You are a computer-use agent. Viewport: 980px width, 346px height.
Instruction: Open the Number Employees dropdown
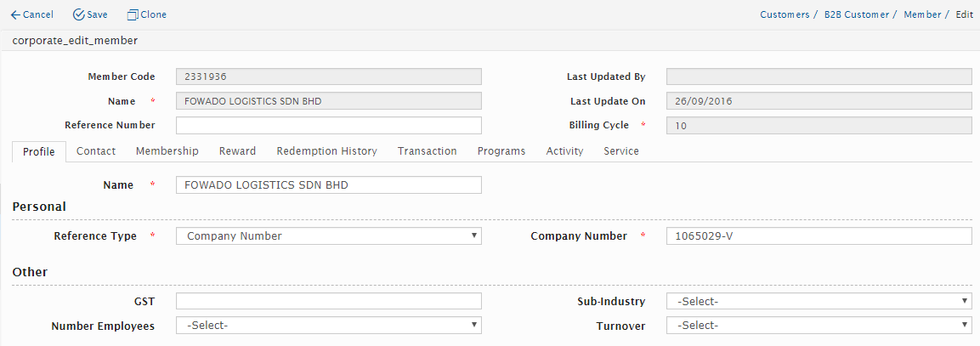click(x=328, y=326)
